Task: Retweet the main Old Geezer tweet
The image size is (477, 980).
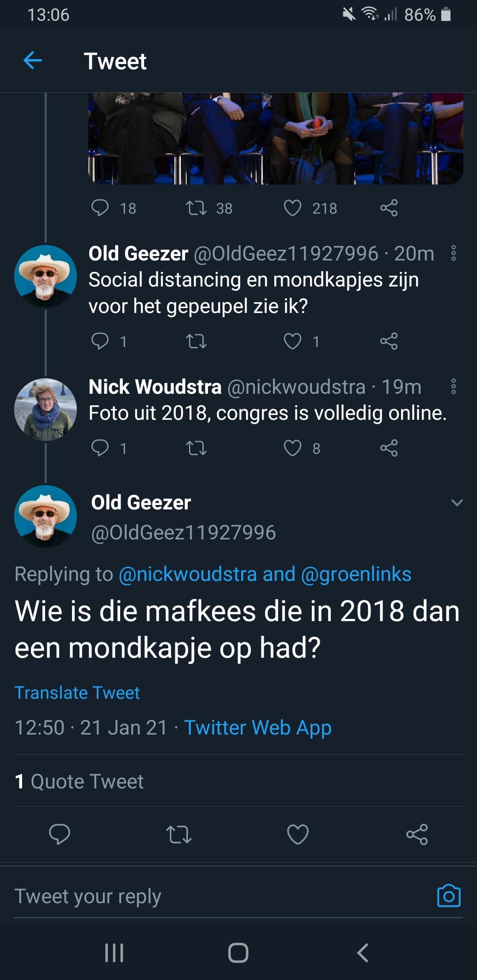Action: (x=178, y=834)
